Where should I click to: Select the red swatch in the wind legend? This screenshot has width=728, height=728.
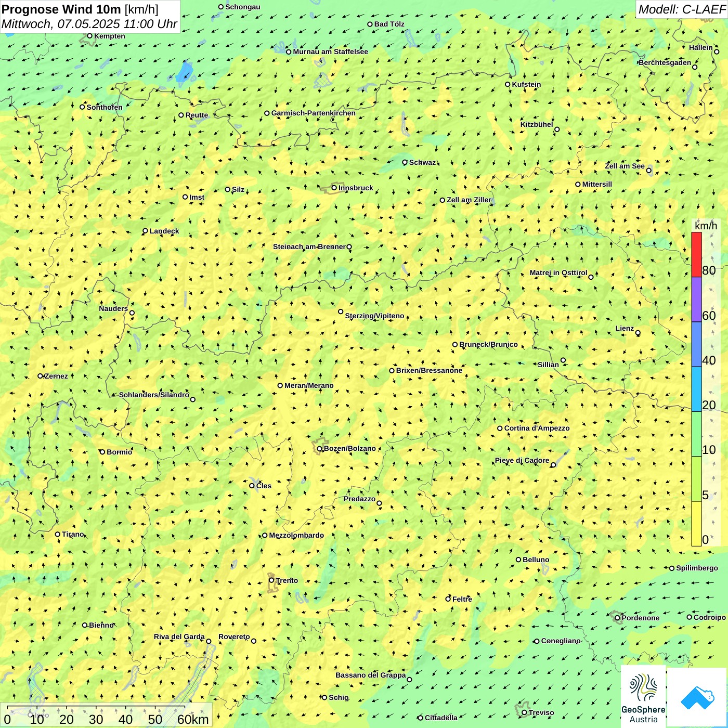click(x=696, y=254)
